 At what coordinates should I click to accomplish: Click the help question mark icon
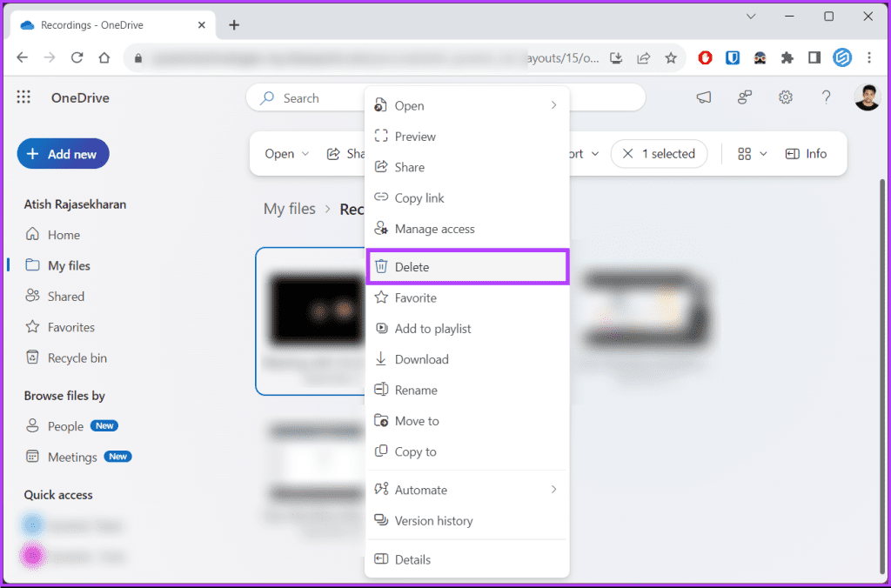pos(826,97)
